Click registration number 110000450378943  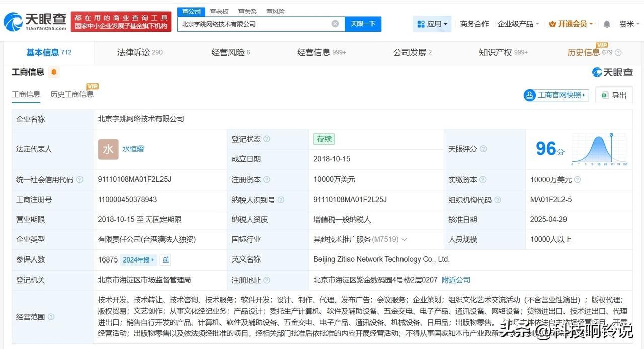127,199
